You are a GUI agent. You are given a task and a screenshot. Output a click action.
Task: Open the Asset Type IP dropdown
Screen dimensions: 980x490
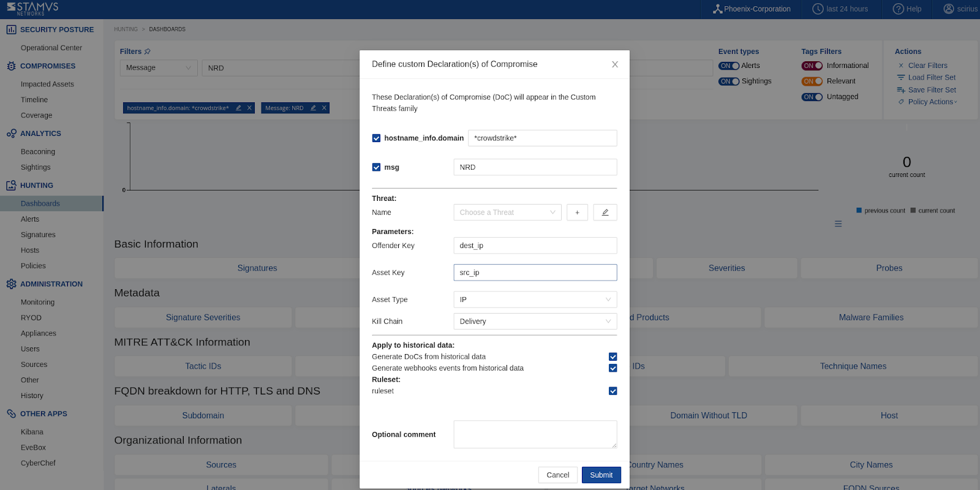point(535,300)
